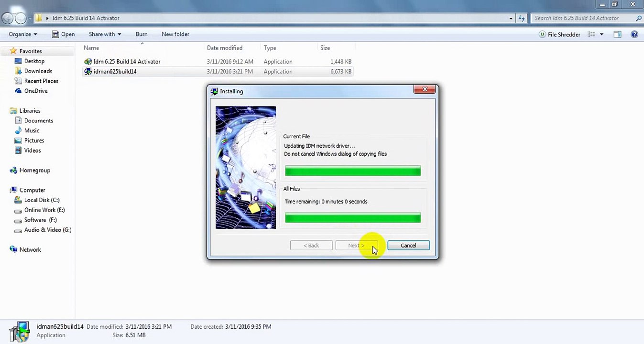Click the Explorer Forward navigation arrow

click(21, 18)
